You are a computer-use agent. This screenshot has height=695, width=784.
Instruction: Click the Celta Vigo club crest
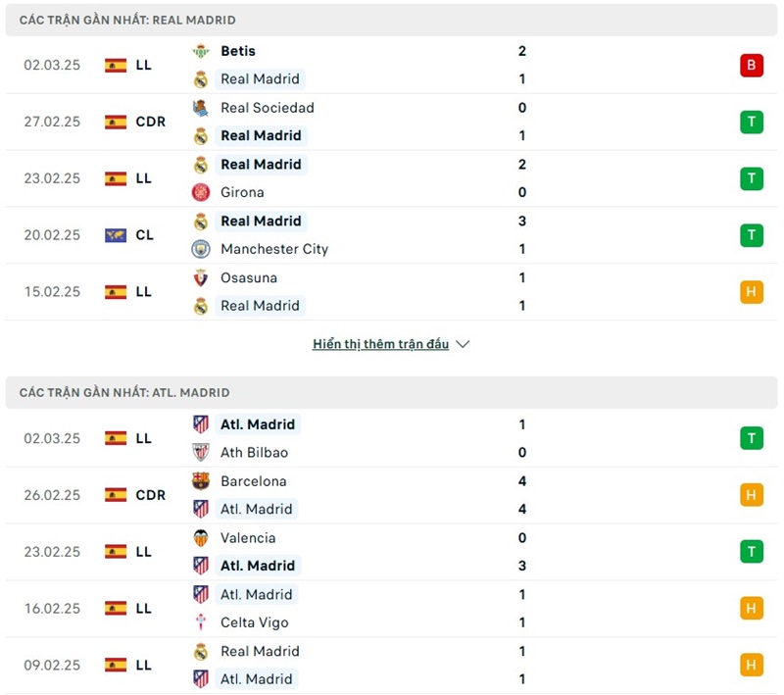(x=201, y=622)
